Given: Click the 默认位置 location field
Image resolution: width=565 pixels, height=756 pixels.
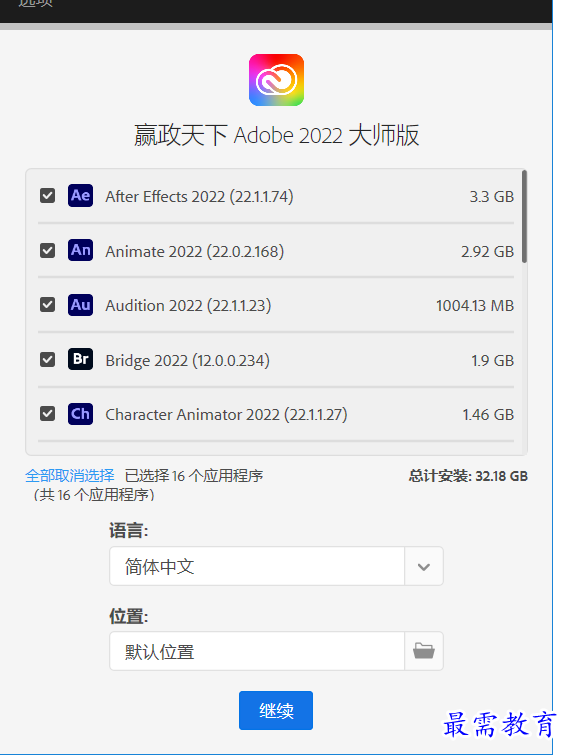Looking at the screenshot, I should (257, 651).
